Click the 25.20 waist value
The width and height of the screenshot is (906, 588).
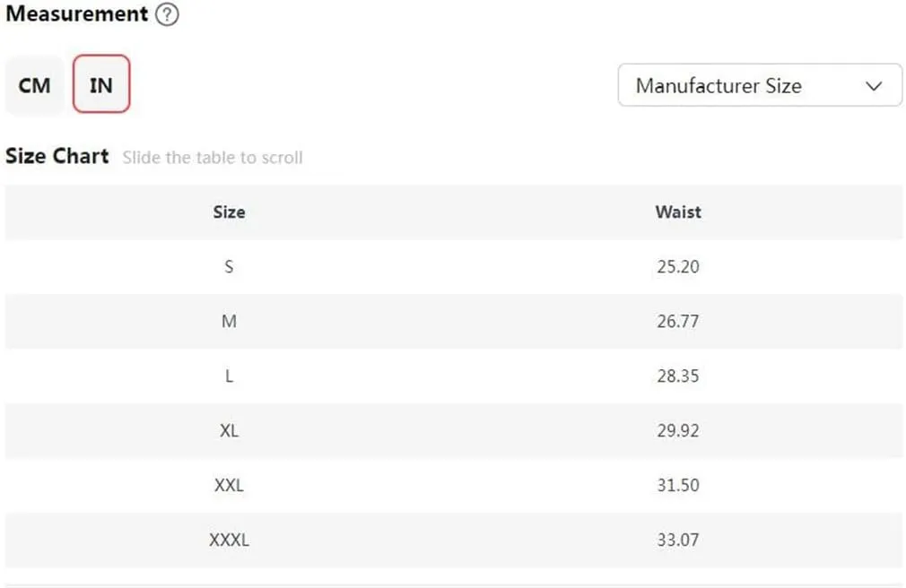click(678, 267)
